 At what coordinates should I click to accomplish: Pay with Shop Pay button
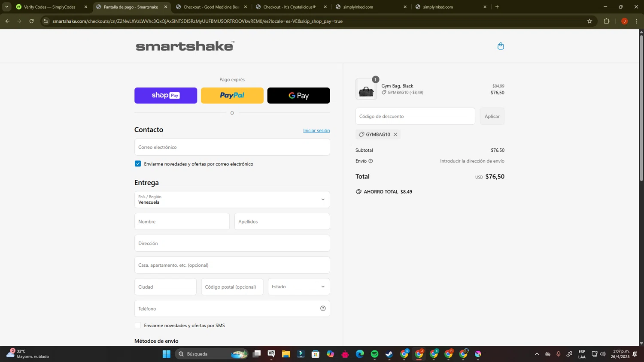[166, 96]
